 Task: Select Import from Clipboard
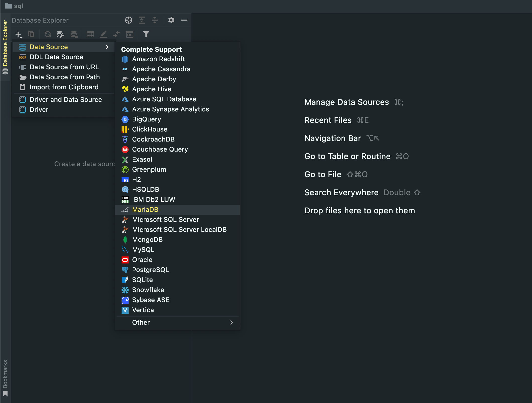[x=63, y=87]
